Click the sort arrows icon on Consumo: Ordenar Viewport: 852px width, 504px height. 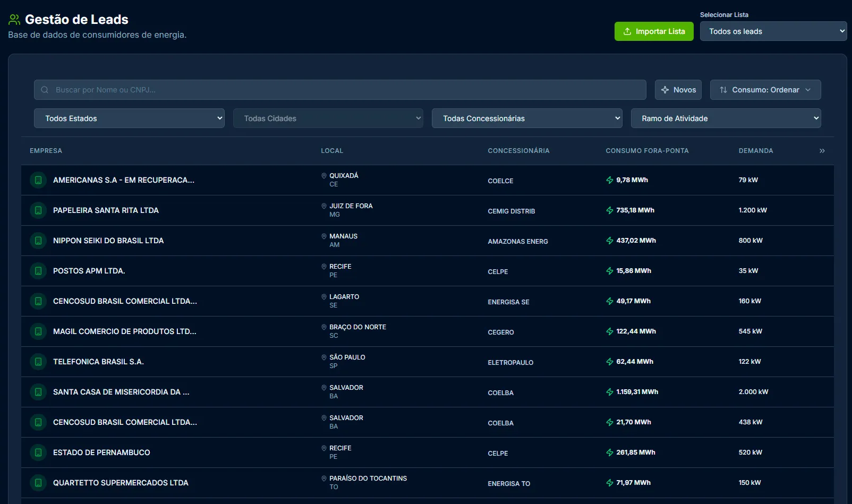coord(723,90)
